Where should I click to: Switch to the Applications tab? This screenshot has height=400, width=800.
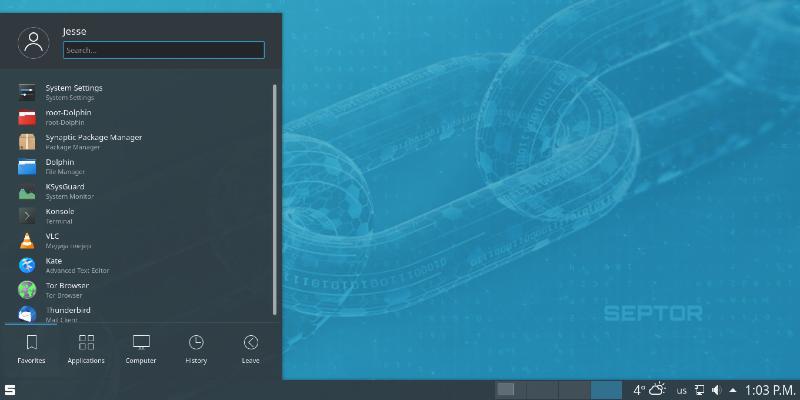coord(86,349)
